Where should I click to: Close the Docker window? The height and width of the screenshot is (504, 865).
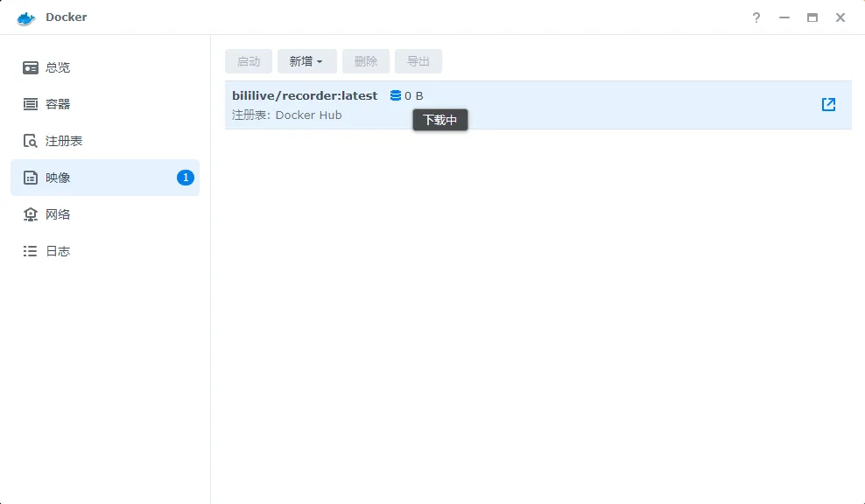click(840, 17)
